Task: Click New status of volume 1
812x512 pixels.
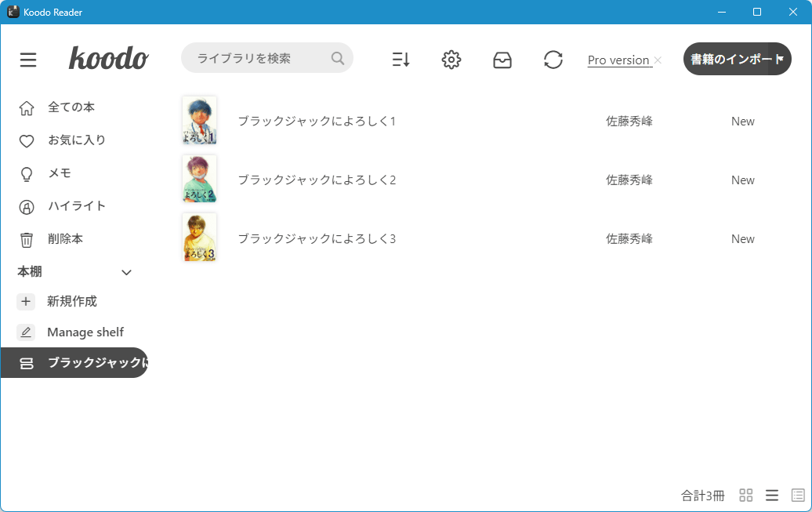Action: point(742,122)
